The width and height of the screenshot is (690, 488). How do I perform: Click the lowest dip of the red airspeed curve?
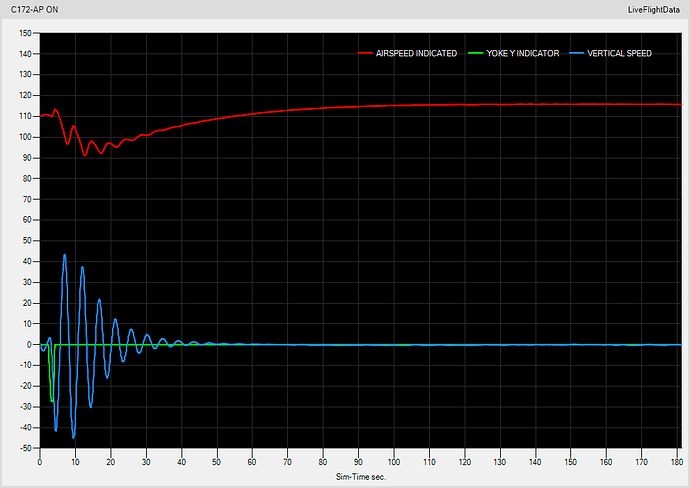(x=85, y=155)
